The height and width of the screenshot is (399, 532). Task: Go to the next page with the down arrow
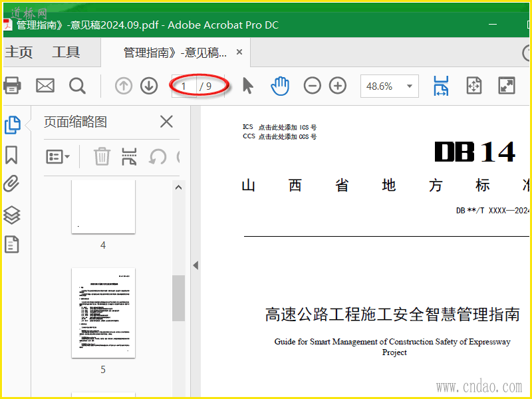tap(149, 86)
